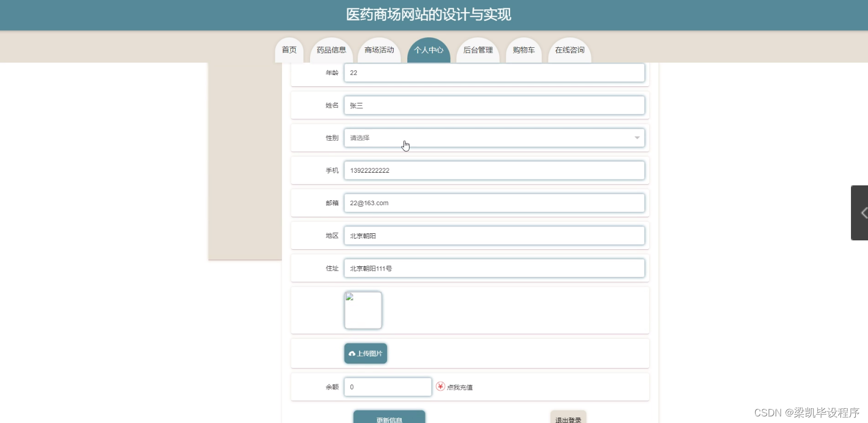The height and width of the screenshot is (423, 868).
Task: Open the 购物车 shopping cart tab
Action: point(524,50)
